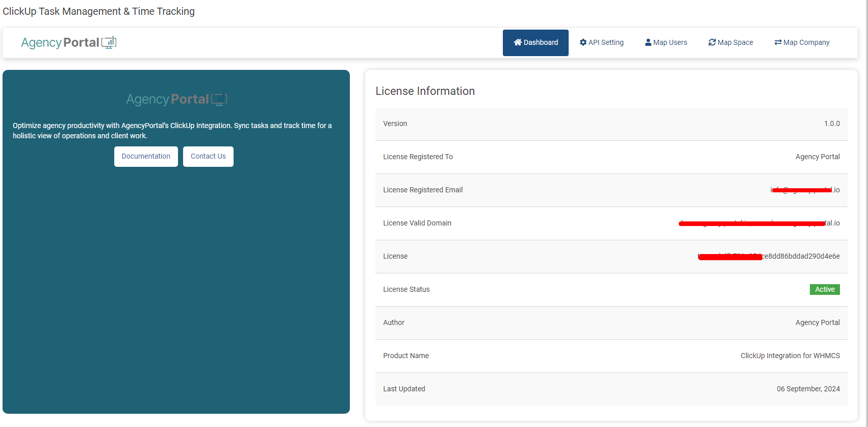Select the Map Space tab
The width and height of the screenshot is (868, 427).
pyautogui.click(x=730, y=43)
